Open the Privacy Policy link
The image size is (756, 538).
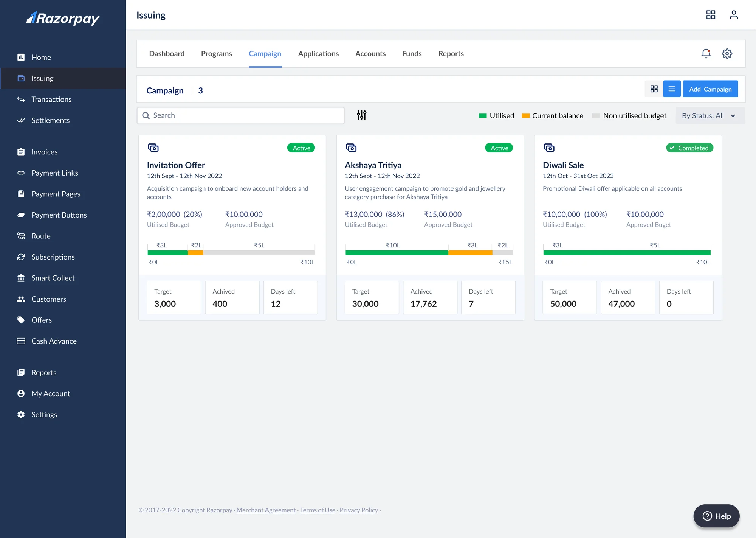pos(359,510)
